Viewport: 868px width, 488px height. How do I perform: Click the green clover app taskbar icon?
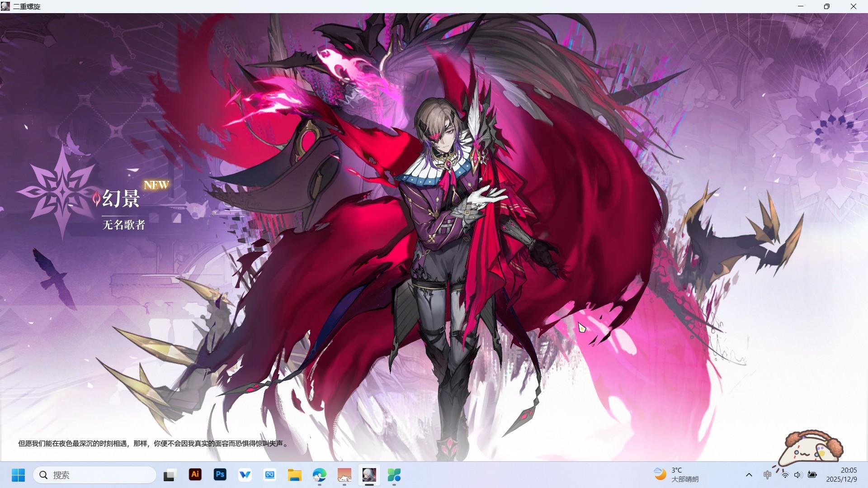point(394,474)
